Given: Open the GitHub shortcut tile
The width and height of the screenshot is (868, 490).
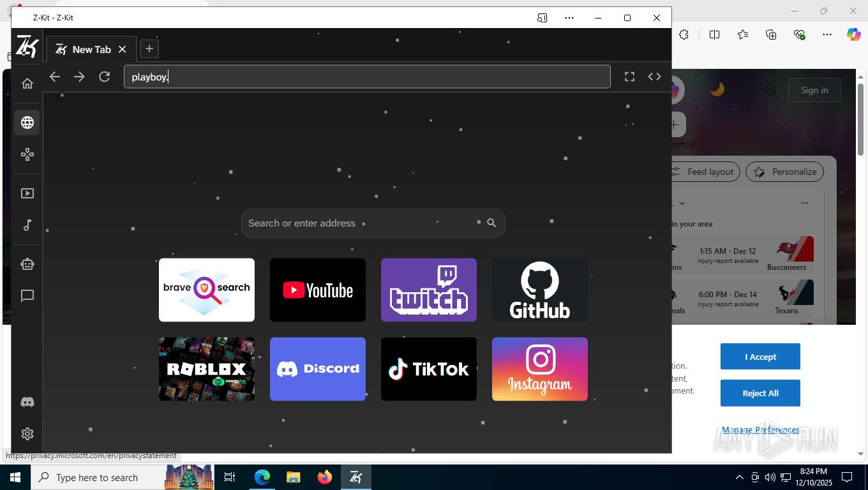Looking at the screenshot, I should [540, 290].
